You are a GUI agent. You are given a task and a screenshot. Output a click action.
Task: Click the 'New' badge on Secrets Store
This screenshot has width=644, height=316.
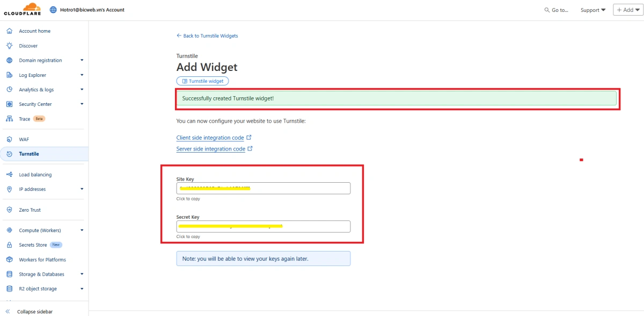click(x=56, y=245)
